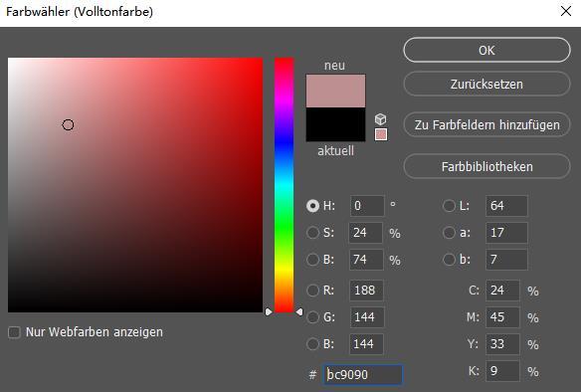Click the a value field showing 17
Screen dimensions: 581x392
coord(506,233)
